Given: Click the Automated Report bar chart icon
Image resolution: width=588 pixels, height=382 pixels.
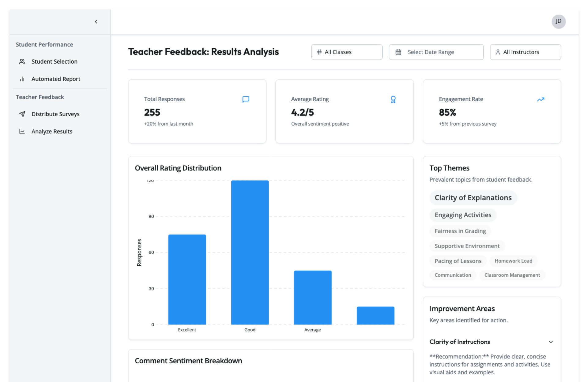Looking at the screenshot, I should (22, 79).
